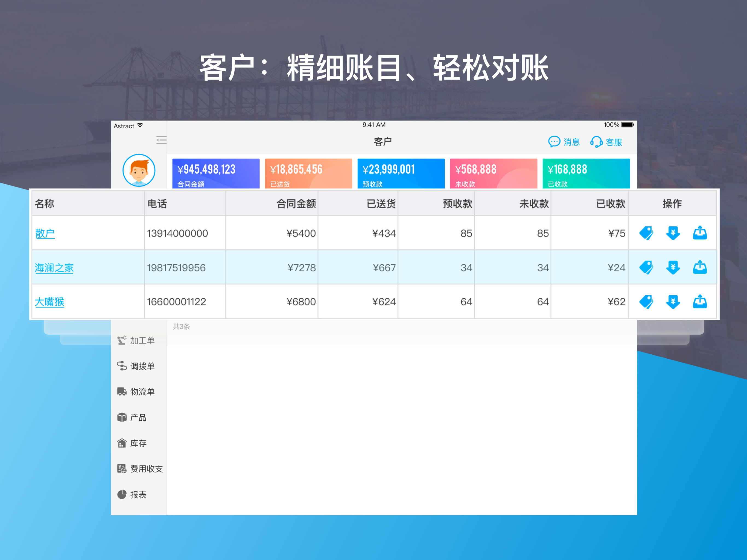Click the yen download icon in 海澜之家 row
Screen dimensions: 747x560
click(x=673, y=267)
